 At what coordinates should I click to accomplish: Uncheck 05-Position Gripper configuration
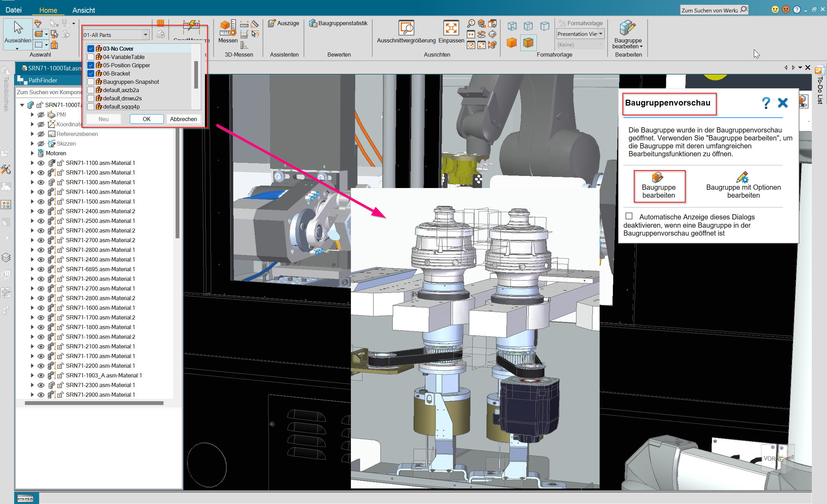91,65
